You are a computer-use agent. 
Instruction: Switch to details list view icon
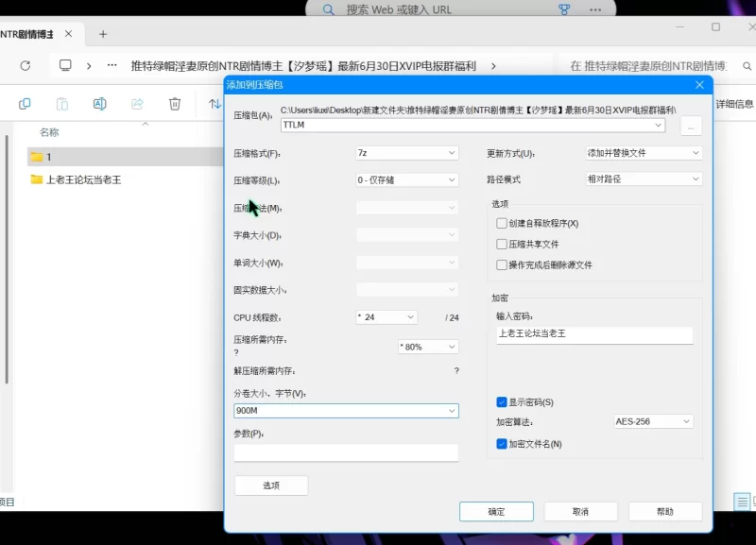pos(742,502)
